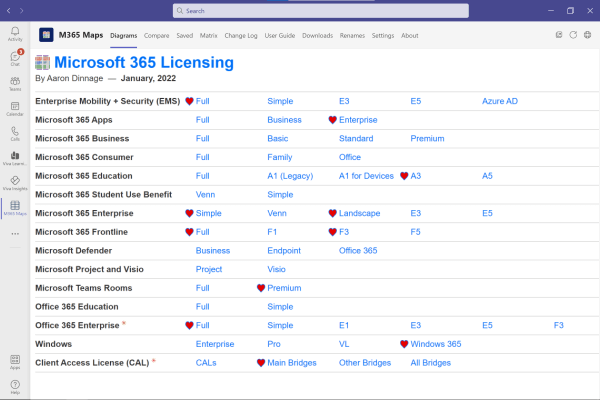Click the heart beside Apps Enterprise

[x=333, y=120]
